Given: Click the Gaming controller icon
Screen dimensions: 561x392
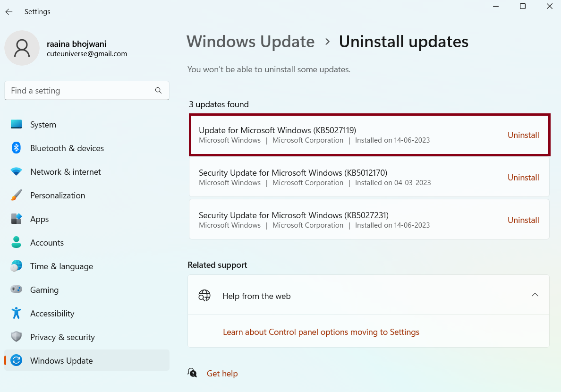Looking at the screenshot, I should tap(17, 290).
